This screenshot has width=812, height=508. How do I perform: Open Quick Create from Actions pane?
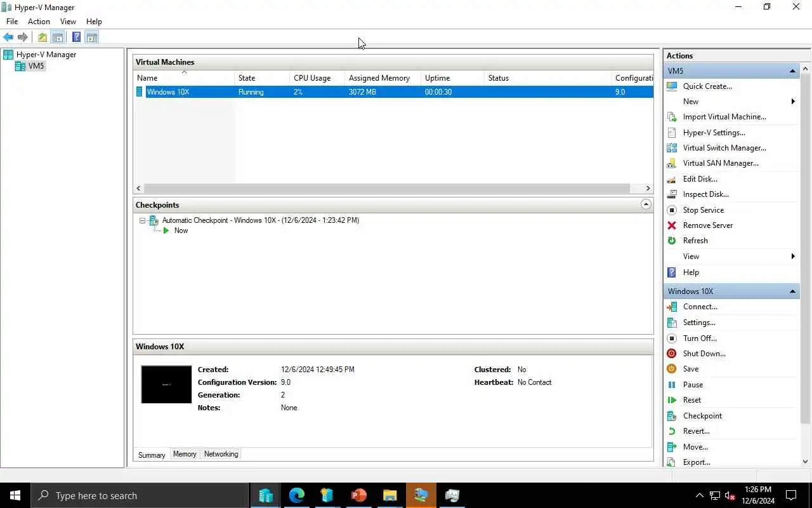pyautogui.click(x=707, y=86)
